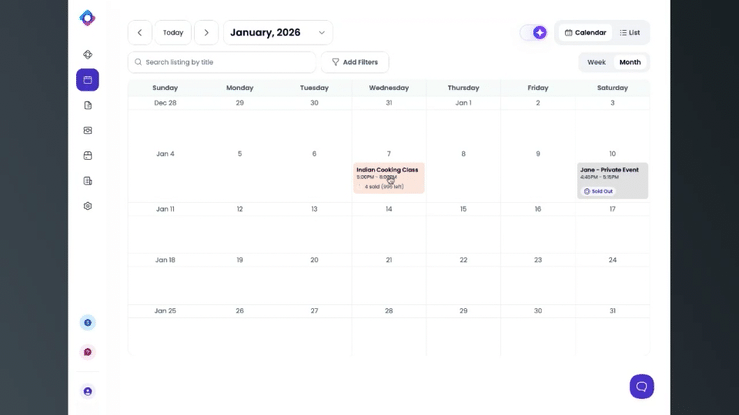Select the Calendar tab
Screen dimensions: 739x415
pos(585,33)
